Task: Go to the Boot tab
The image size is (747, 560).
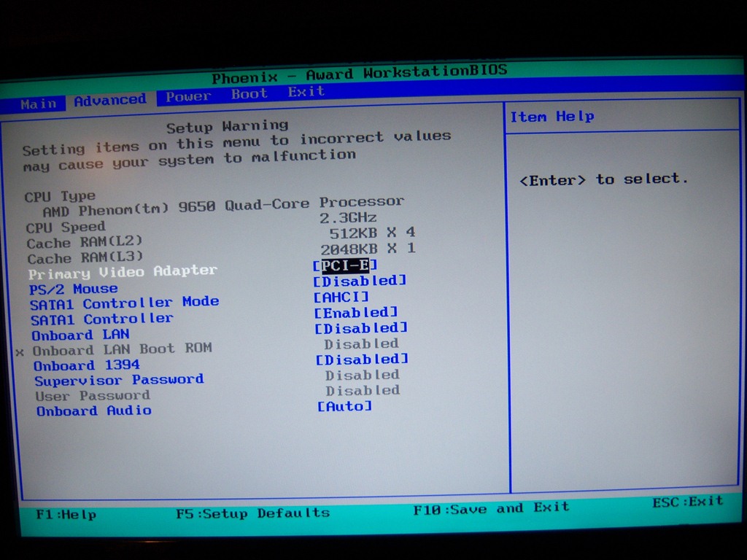Action: [x=249, y=93]
